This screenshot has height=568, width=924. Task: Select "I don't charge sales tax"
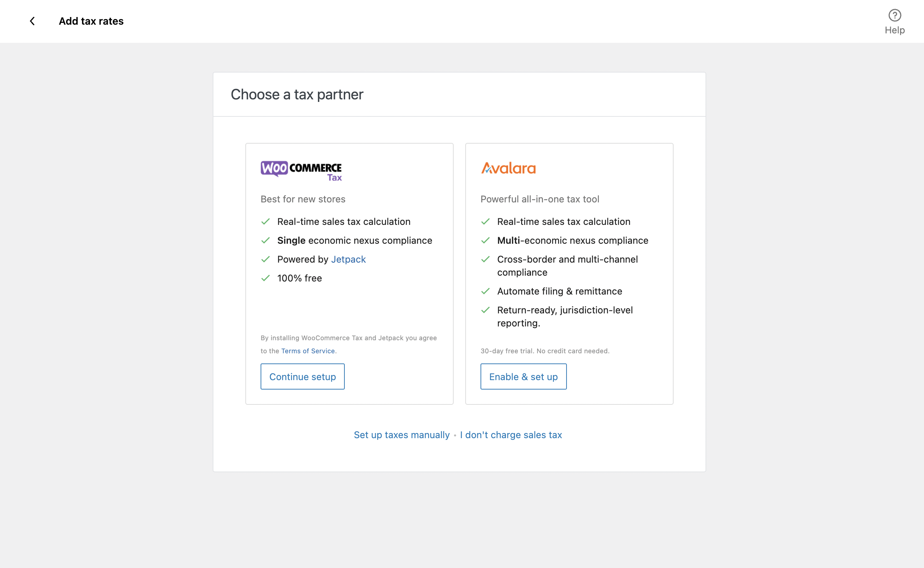point(511,435)
